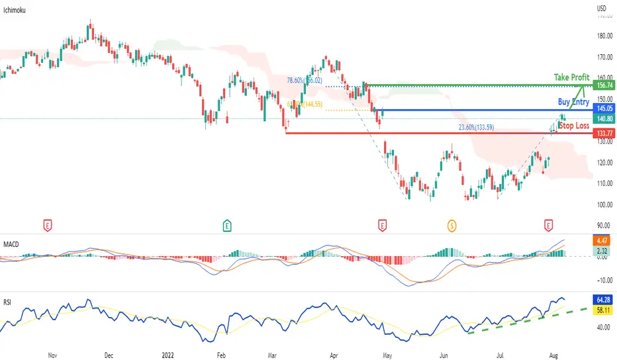Screen dimensions: 617x364
Task: Open the red earnings marker near August
Action: click(548, 226)
